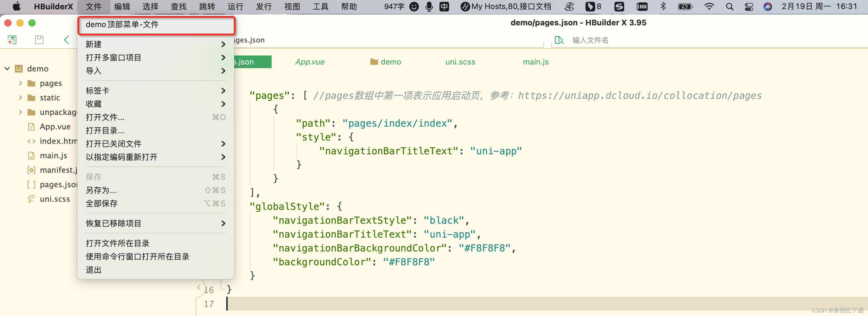
Task: Open the 视图 menu
Action: point(292,6)
